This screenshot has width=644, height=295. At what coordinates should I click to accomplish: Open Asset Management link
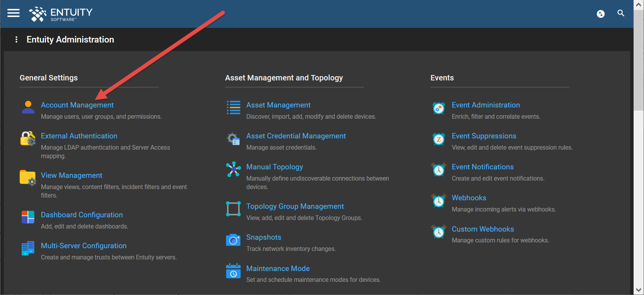coord(278,105)
